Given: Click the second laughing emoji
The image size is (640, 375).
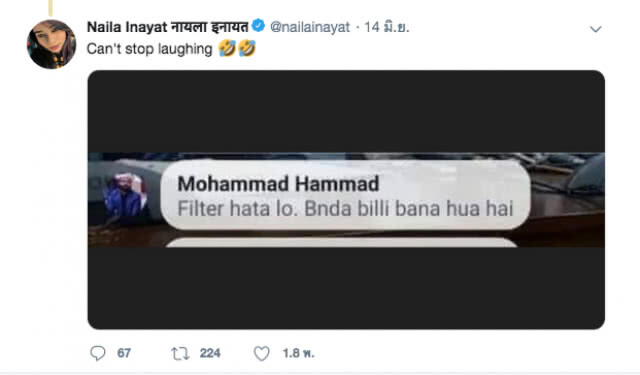Looking at the screenshot, I should 247,49.
